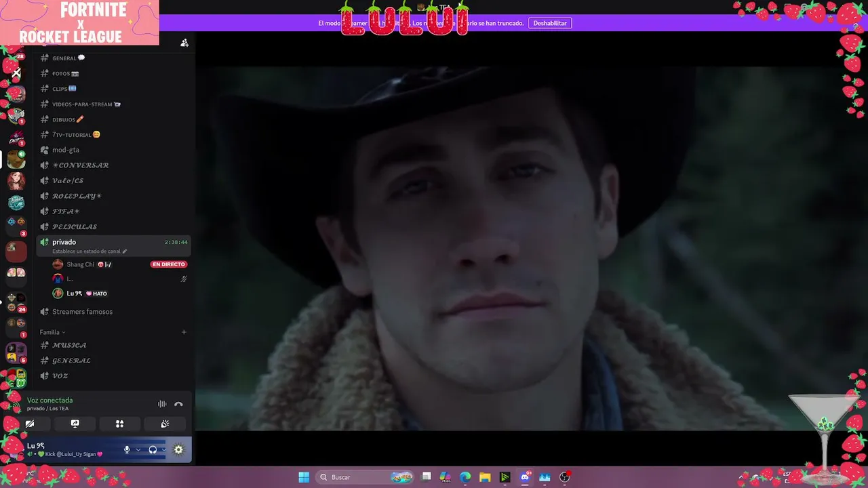This screenshot has height=488, width=868.
Task: Click the Deshabilitar button in the purple banner
Action: (549, 23)
